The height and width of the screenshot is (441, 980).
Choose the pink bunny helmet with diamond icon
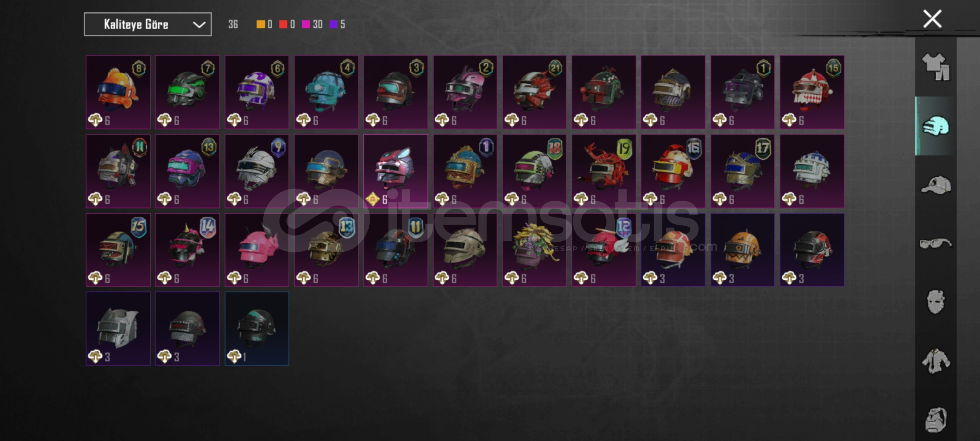[x=396, y=171]
